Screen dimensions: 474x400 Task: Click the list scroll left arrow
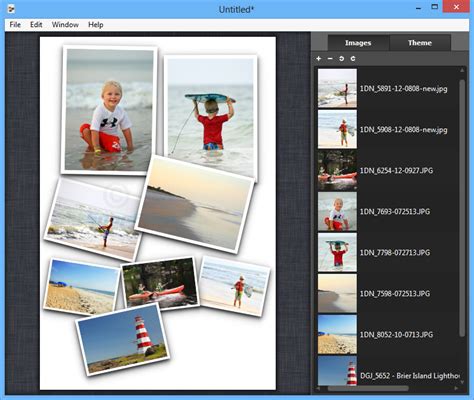click(x=318, y=388)
